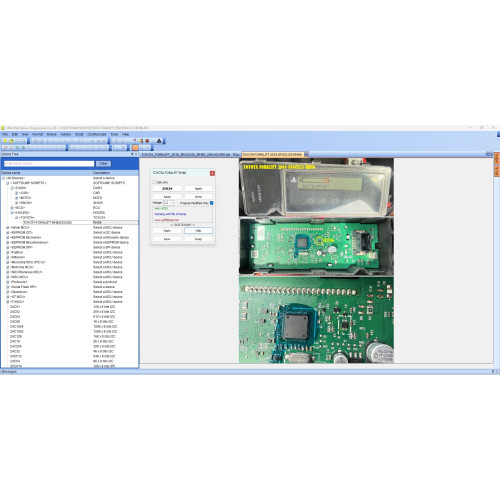Select the <EEPROM SPI> tree item

pos(21,247)
